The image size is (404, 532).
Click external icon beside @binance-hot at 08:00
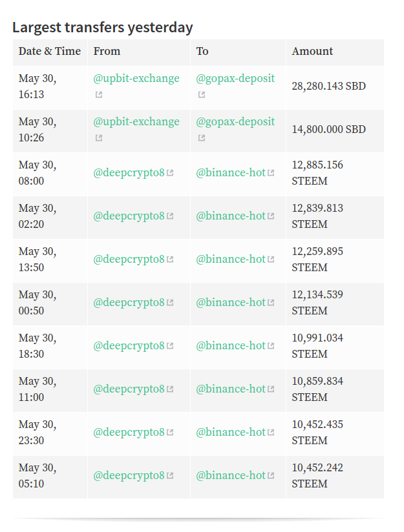tap(271, 173)
